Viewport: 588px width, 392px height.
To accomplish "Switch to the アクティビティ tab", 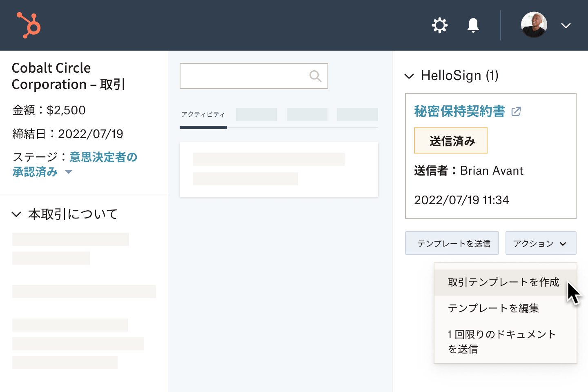I will 203,115.
